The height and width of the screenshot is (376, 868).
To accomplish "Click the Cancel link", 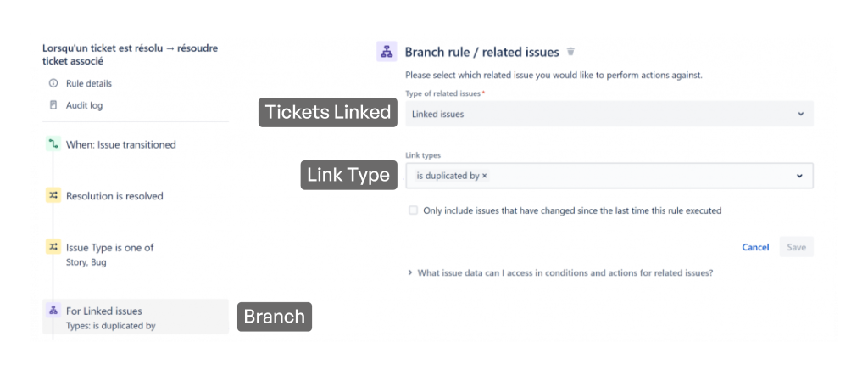I will click(755, 247).
